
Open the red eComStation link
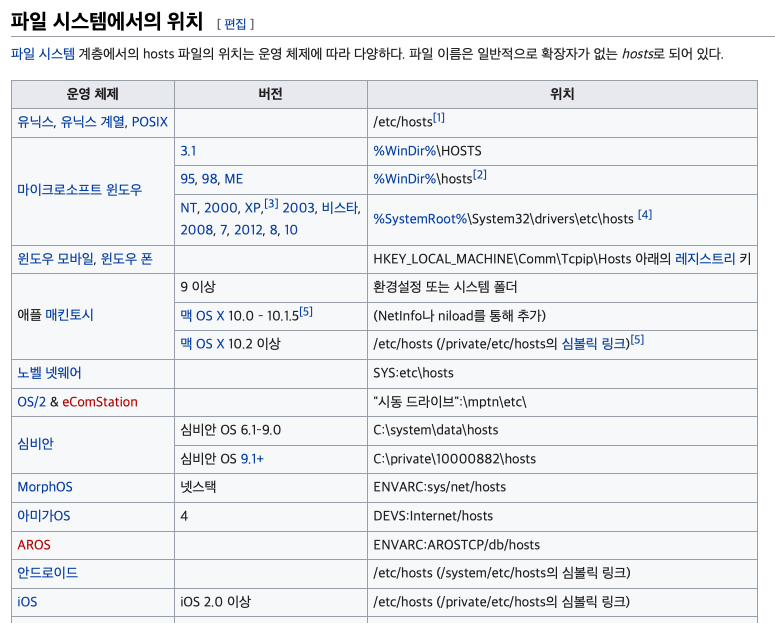pyautogui.click(x=100, y=402)
